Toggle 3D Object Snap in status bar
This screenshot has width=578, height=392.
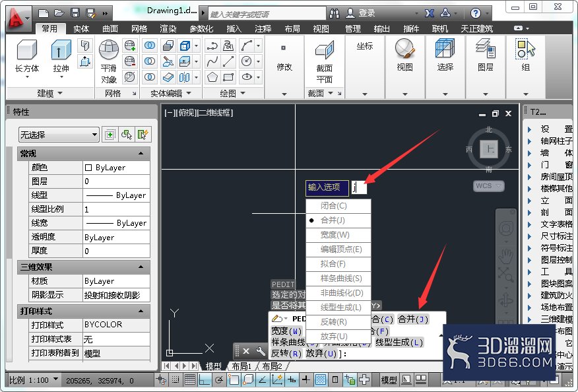(247, 379)
